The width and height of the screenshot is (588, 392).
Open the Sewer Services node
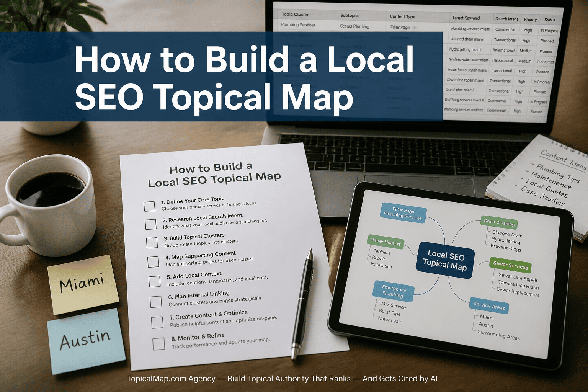[x=510, y=265]
